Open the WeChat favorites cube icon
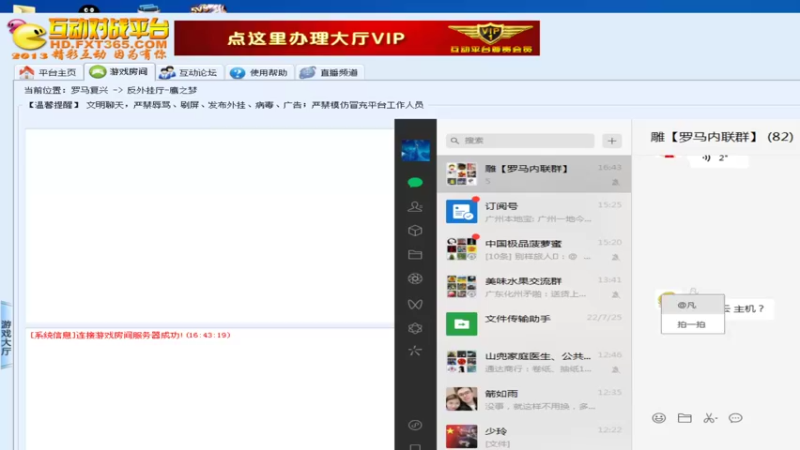This screenshot has height=450, width=800. pyautogui.click(x=415, y=231)
